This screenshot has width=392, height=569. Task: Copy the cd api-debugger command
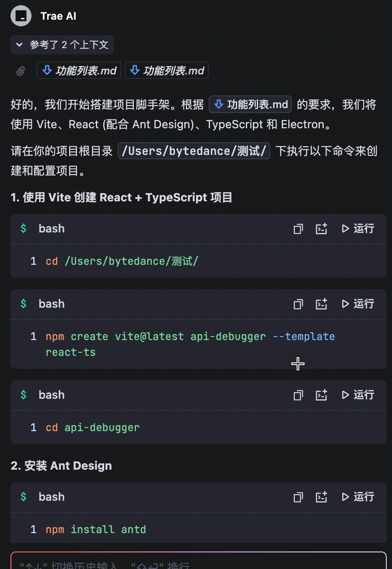(298, 395)
